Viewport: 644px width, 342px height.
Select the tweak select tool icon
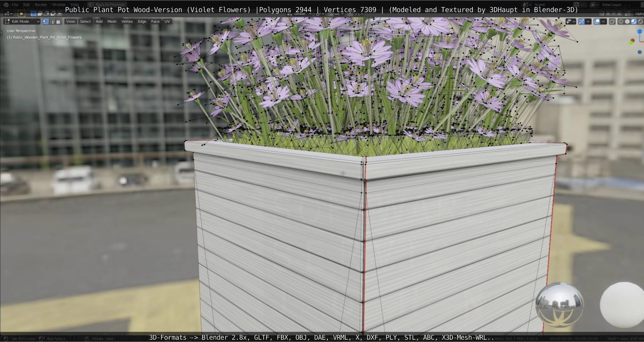[21, 14]
